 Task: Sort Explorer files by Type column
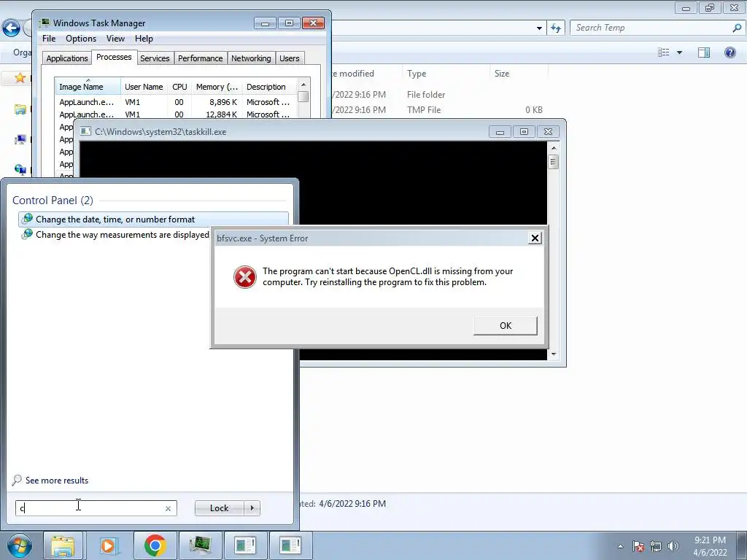[446, 74]
